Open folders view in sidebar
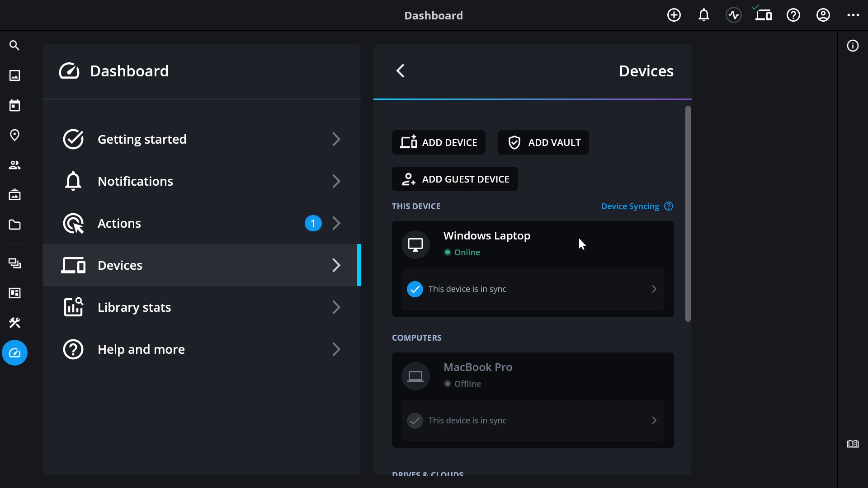This screenshot has width=868, height=488. (x=14, y=225)
